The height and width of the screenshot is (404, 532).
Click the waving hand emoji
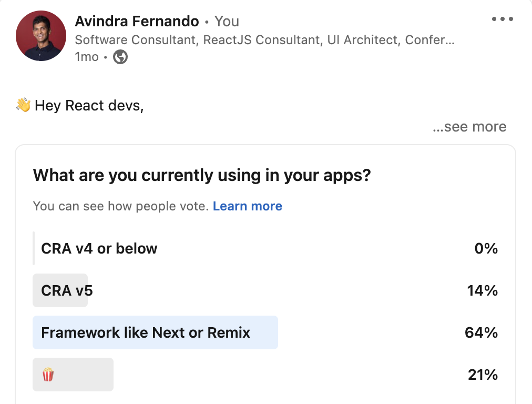(23, 105)
